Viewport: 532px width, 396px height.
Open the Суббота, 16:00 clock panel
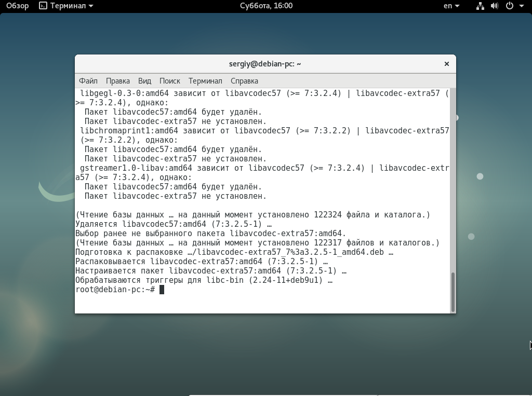pos(266,6)
